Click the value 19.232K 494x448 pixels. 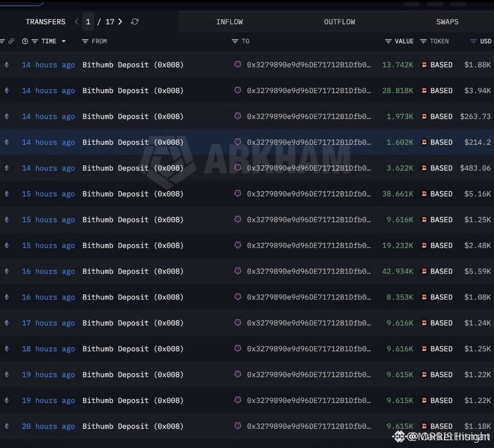[398, 245]
